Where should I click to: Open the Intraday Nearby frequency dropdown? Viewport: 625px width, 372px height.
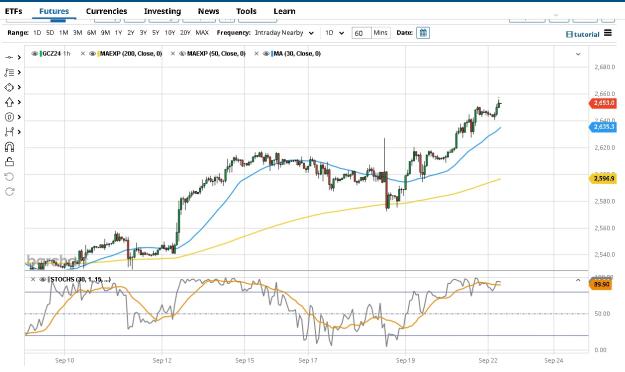[x=285, y=33]
